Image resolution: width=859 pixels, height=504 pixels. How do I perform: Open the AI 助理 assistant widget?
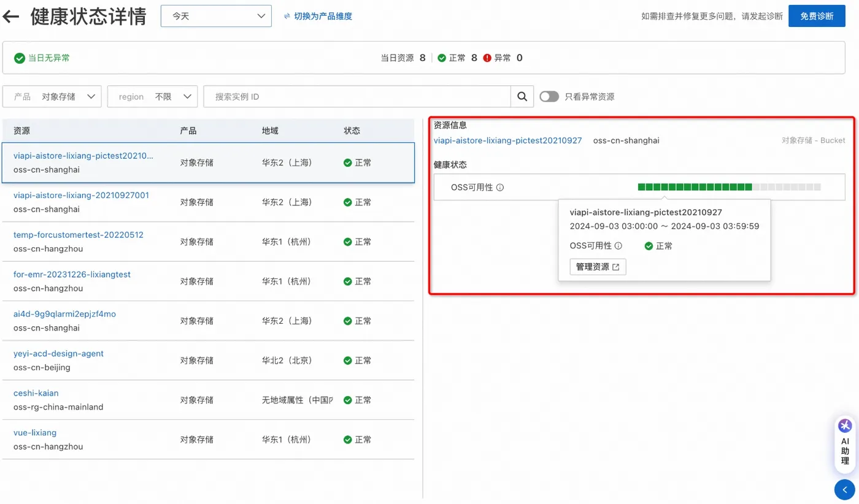(845, 445)
